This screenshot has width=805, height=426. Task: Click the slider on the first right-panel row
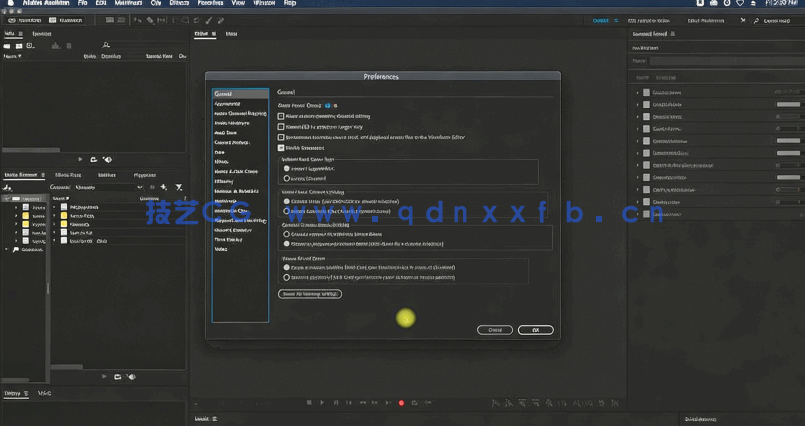[x=788, y=93]
